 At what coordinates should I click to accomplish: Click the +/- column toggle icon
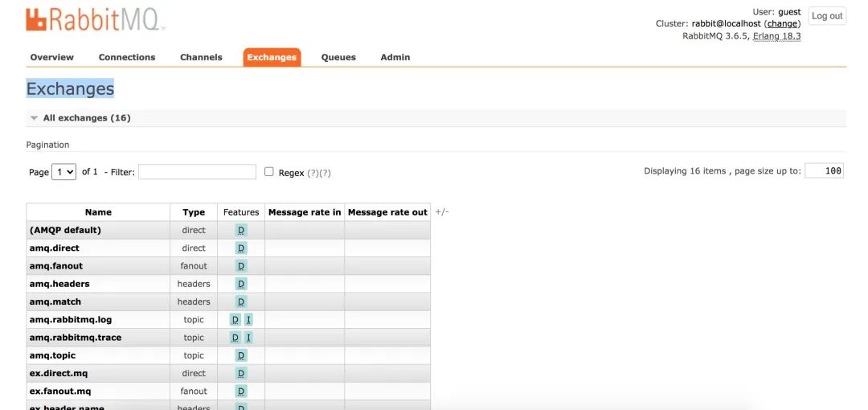click(x=441, y=212)
